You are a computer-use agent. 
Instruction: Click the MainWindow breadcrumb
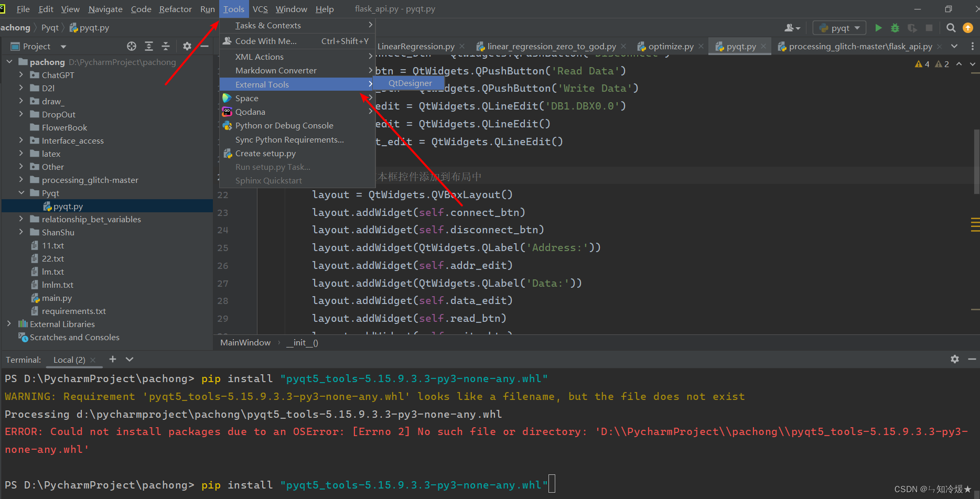tap(245, 343)
